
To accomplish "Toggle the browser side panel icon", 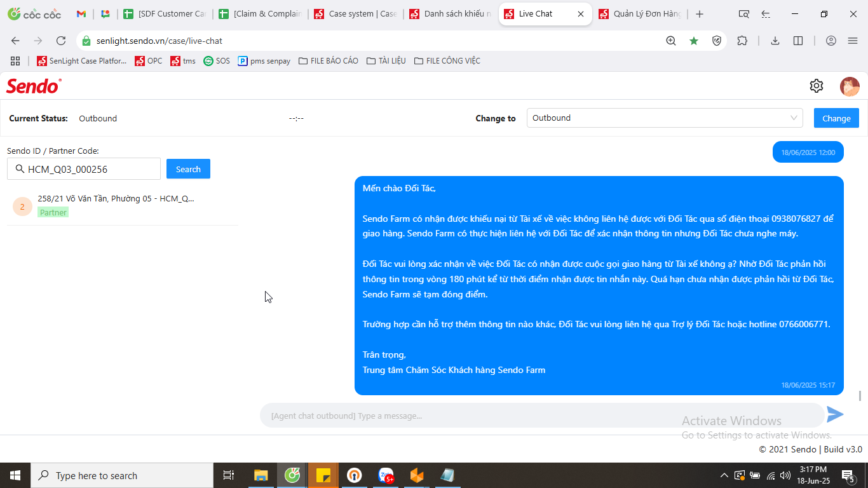I will pos(798,41).
